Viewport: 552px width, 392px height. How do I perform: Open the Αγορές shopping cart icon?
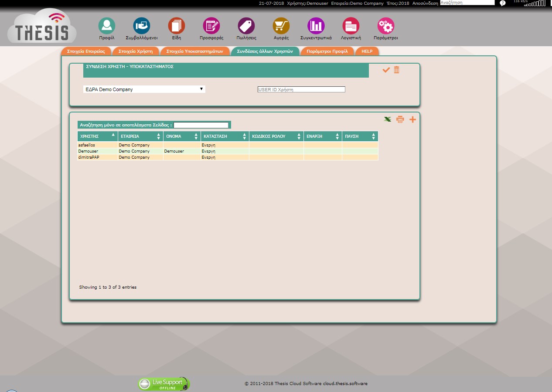[x=281, y=26]
